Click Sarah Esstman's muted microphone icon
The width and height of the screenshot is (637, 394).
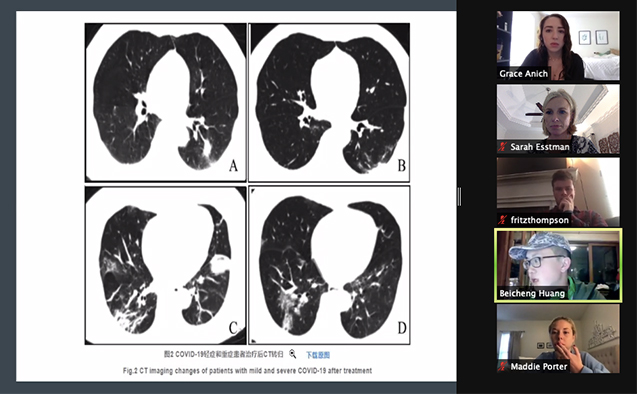pos(503,147)
